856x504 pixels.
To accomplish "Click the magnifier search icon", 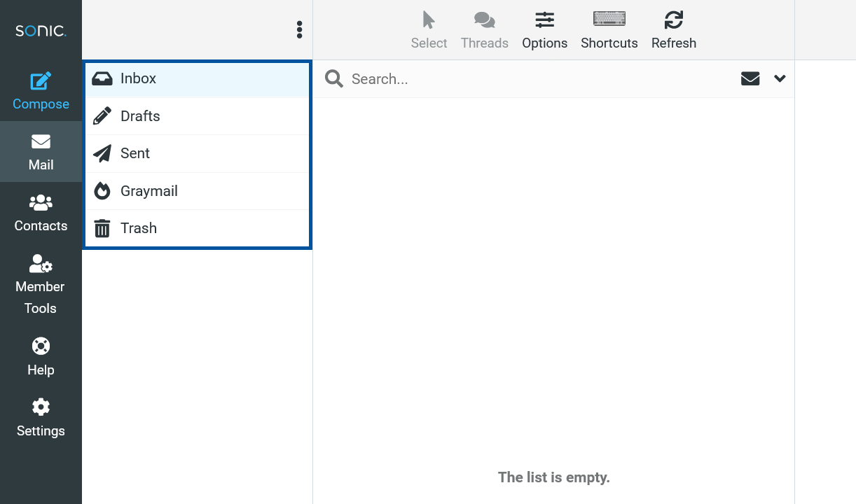I will [334, 79].
